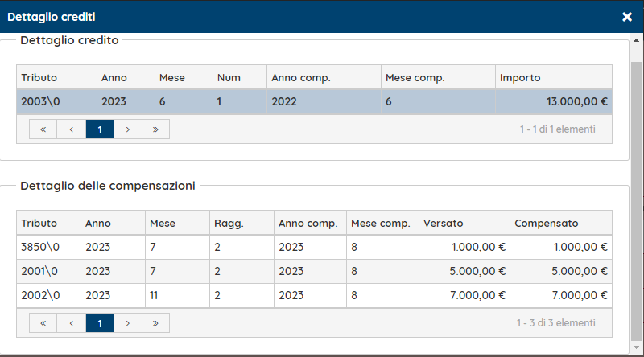Viewport: 644px width, 357px height.
Task: Jump to first page of compensazioni pager
Action: point(43,323)
